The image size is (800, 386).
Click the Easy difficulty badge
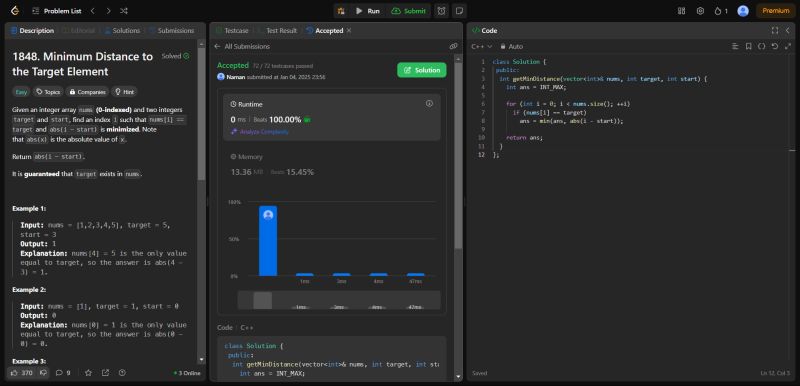click(x=21, y=92)
